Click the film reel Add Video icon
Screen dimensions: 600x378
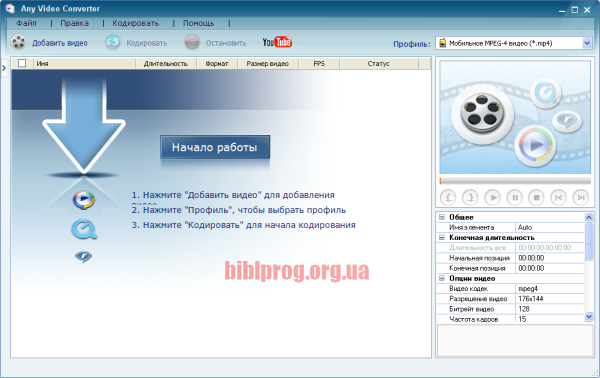(x=18, y=42)
